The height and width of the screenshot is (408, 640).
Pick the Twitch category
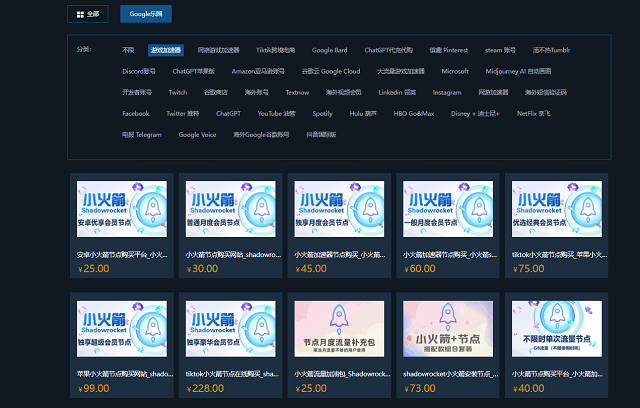pos(177,92)
